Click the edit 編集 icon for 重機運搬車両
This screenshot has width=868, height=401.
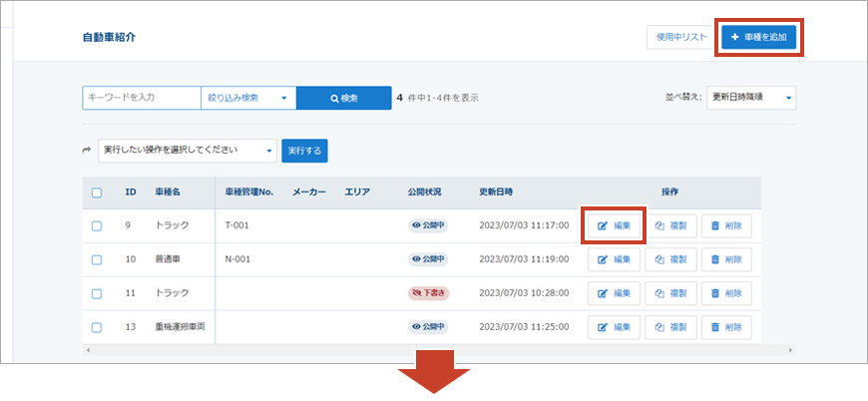click(x=613, y=327)
